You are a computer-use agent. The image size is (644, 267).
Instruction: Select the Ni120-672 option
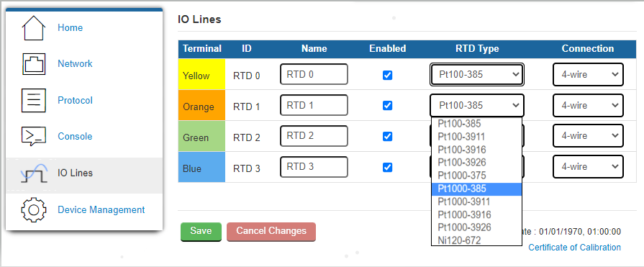pyautogui.click(x=476, y=240)
